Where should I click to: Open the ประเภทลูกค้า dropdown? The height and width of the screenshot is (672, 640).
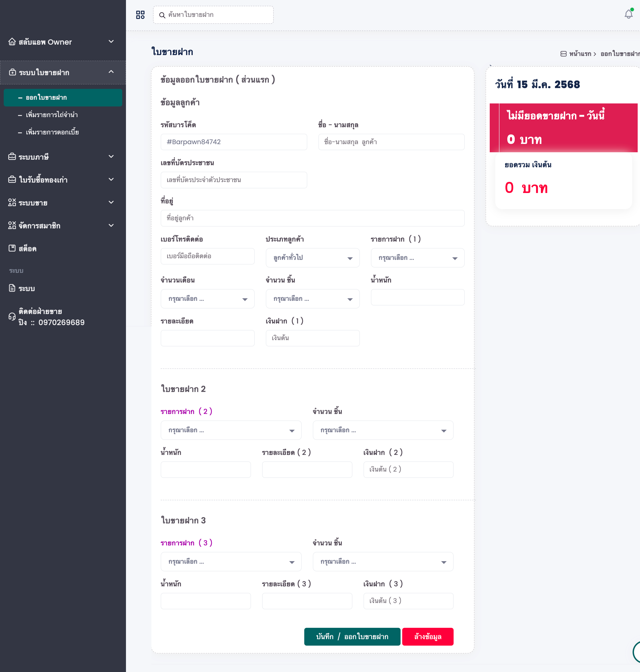[x=312, y=258]
